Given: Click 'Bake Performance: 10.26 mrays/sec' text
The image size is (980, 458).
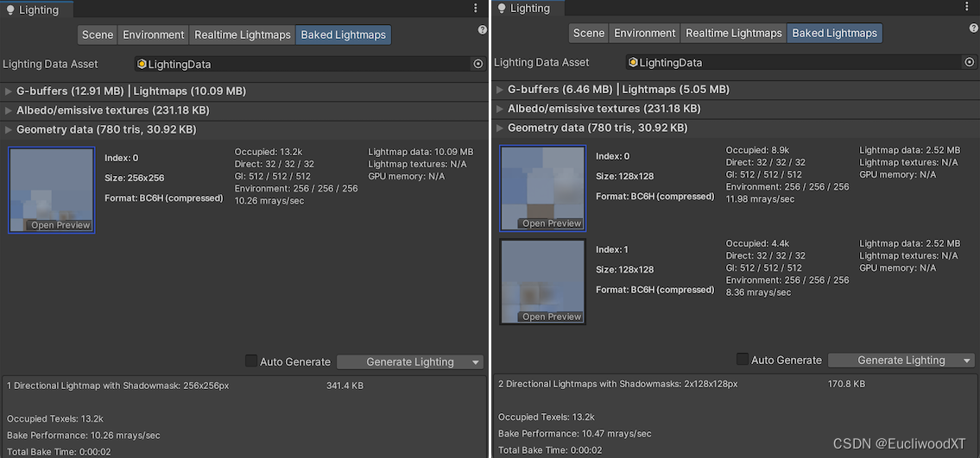Looking at the screenshot, I should coord(84,436).
